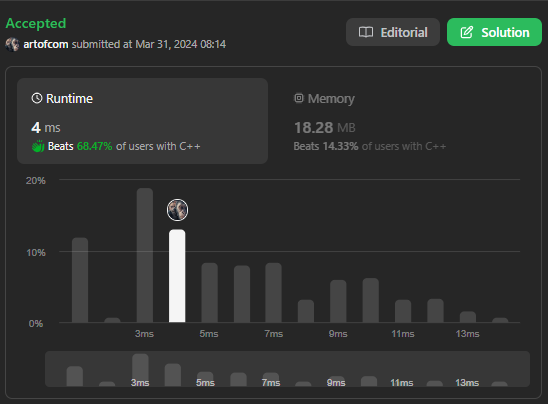The image size is (548, 404).
Task: Click the chip icon beside Memory
Action: point(299,98)
